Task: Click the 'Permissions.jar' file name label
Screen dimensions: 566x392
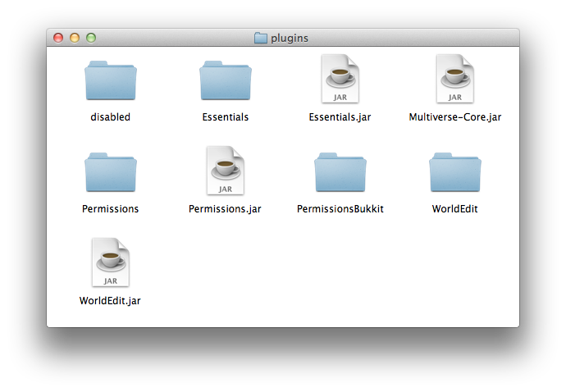Action: [x=225, y=209]
